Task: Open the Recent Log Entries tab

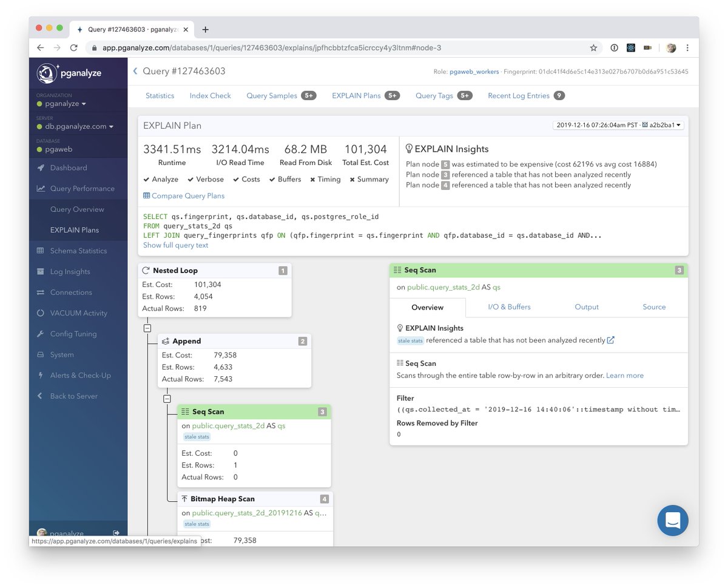Action: tap(526, 96)
